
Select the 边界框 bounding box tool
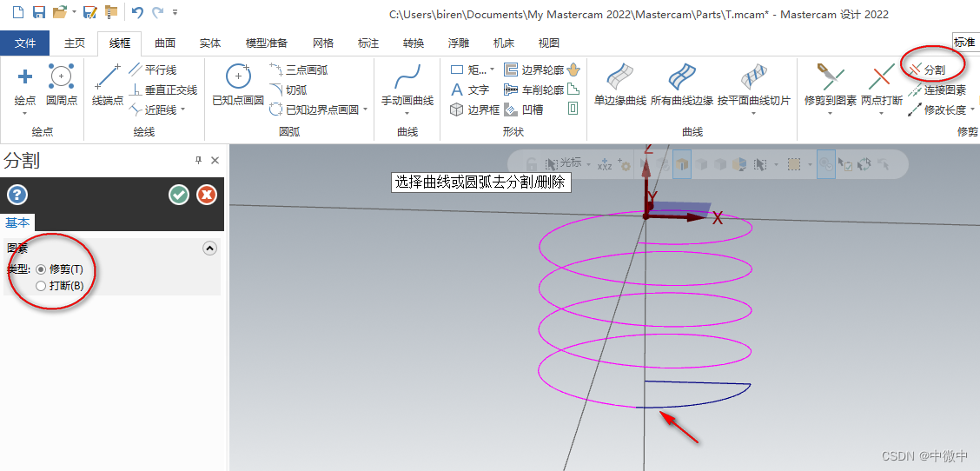[475, 110]
